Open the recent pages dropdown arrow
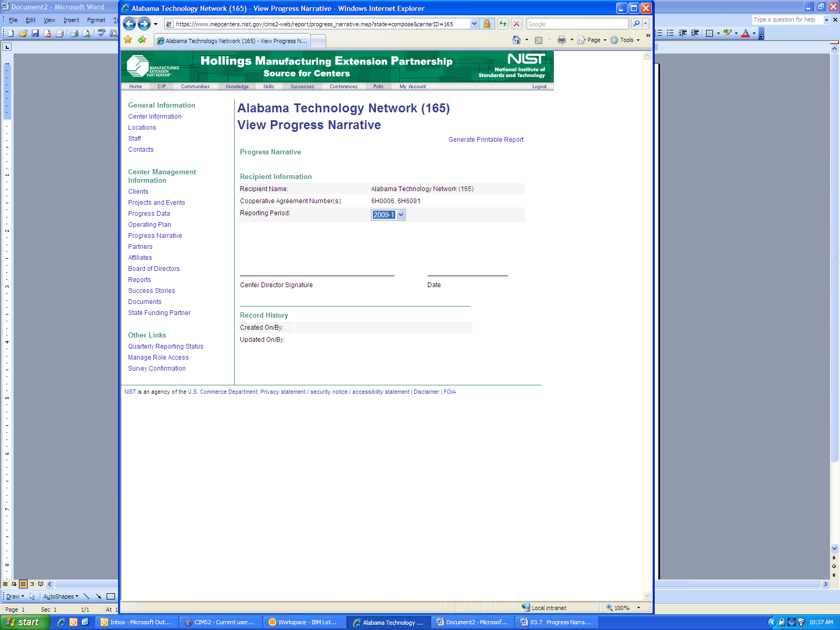Image resolution: width=840 pixels, height=630 pixels. pyautogui.click(x=155, y=24)
